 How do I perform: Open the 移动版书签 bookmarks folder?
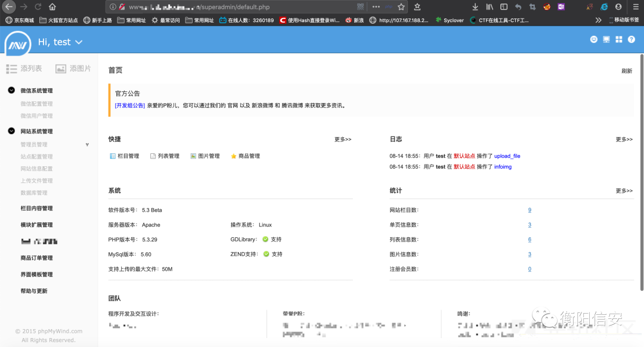click(x=624, y=20)
